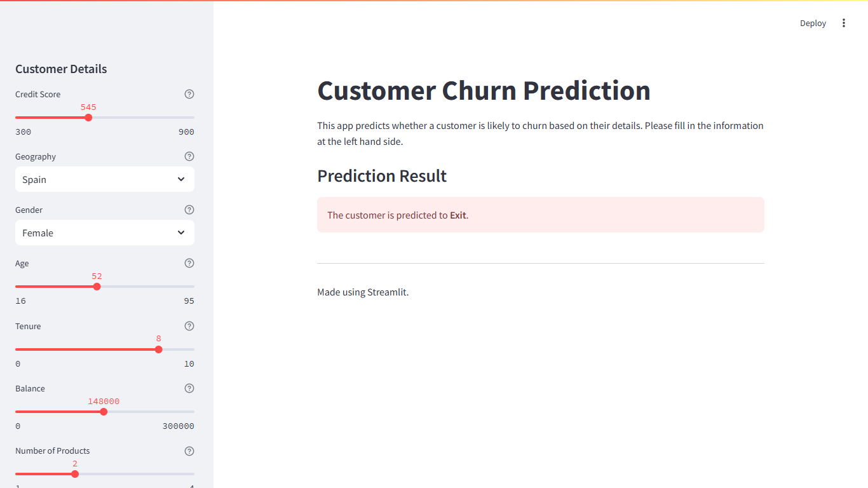Image resolution: width=868 pixels, height=488 pixels.
Task: Click the Deploy button
Action: pyautogui.click(x=813, y=23)
